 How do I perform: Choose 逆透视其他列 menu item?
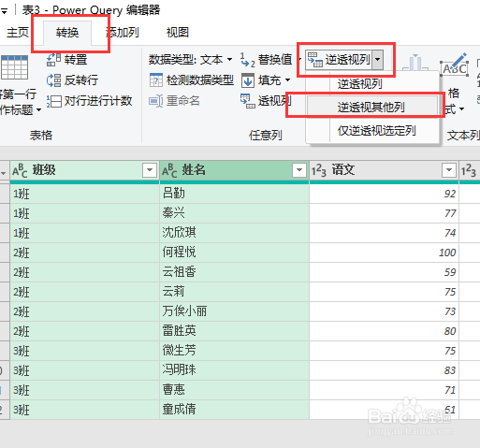coord(371,108)
